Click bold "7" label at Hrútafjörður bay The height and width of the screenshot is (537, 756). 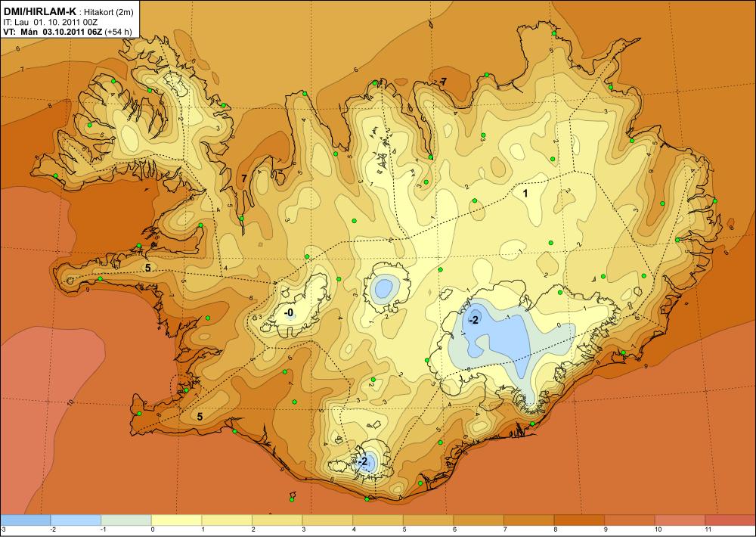click(x=244, y=178)
